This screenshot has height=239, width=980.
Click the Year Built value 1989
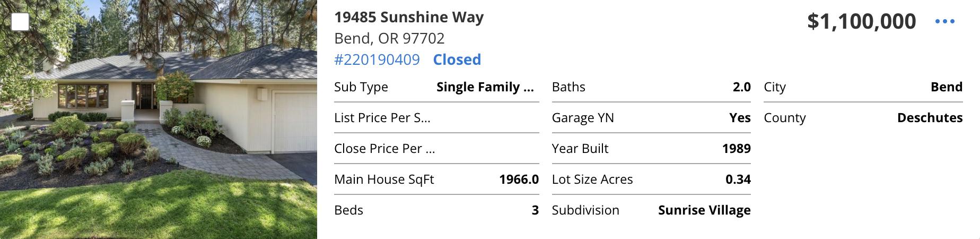736,149
